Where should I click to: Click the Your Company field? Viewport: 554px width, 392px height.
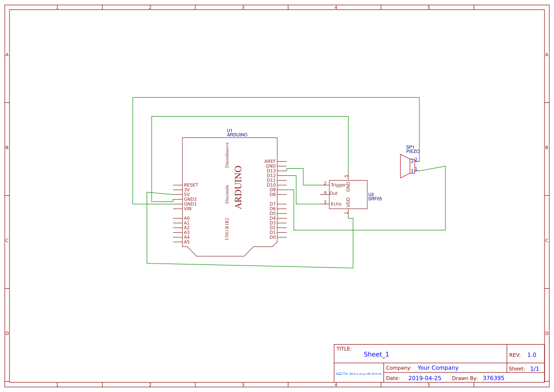pos(438,367)
